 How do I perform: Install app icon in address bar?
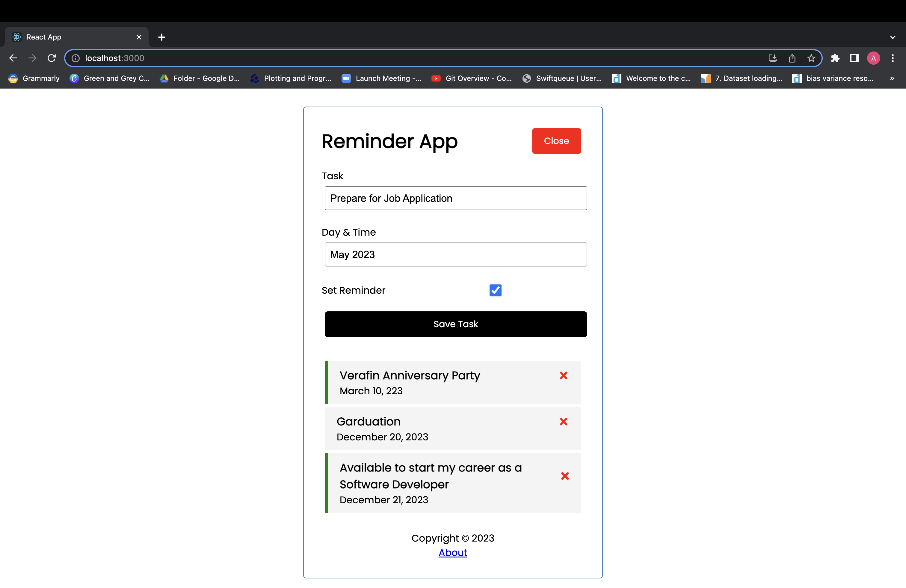click(x=772, y=58)
